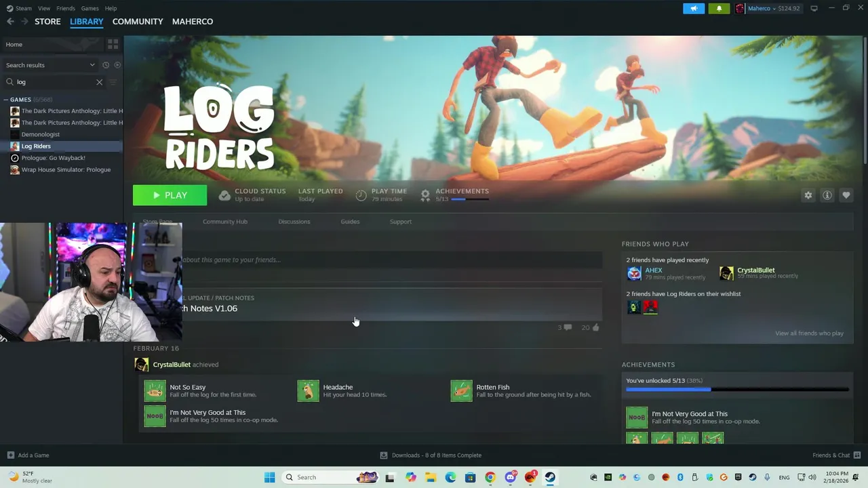
Task: Add Log Riders to favorites heart icon
Action: point(846,195)
